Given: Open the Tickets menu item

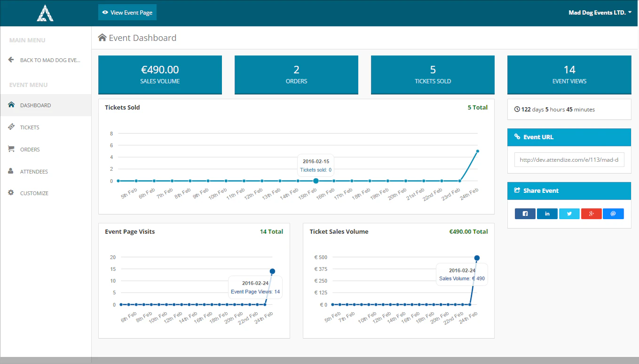Looking at the screenshot, I should pos(46,127).
